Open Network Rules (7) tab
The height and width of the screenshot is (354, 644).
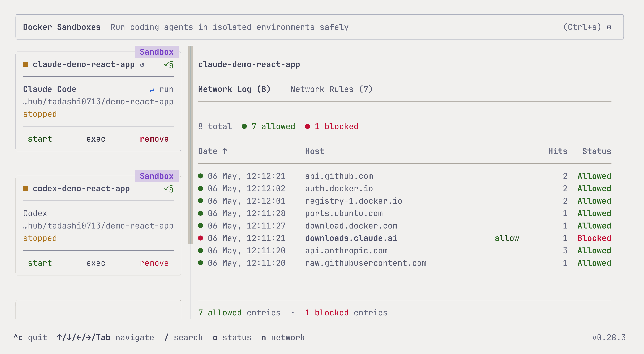point(332,89)
